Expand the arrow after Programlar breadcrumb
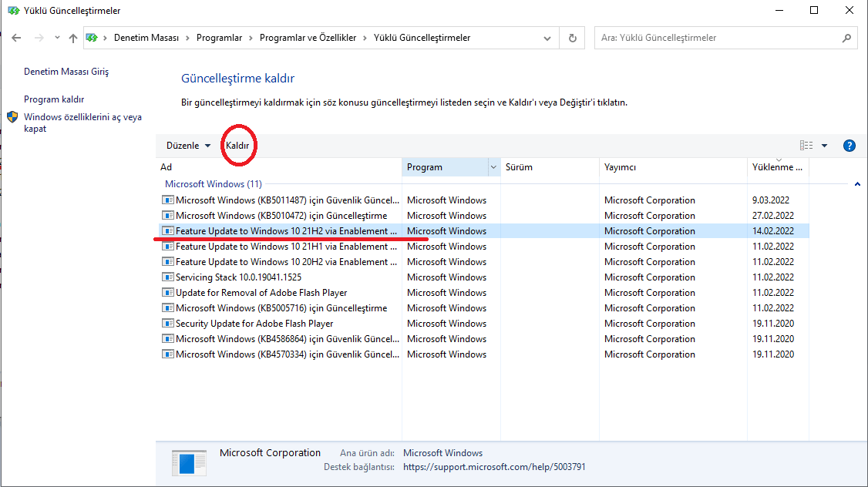The image size is (868, 487). click(251, 38)
